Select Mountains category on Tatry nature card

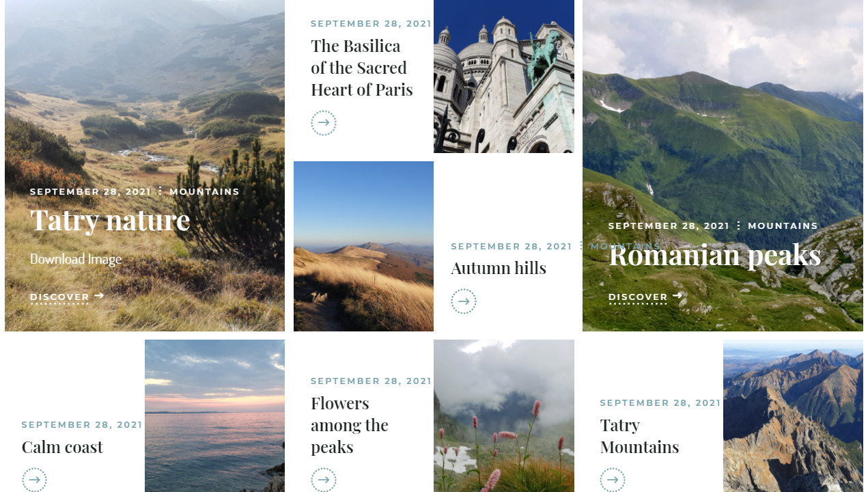click(x=205, y=191)
